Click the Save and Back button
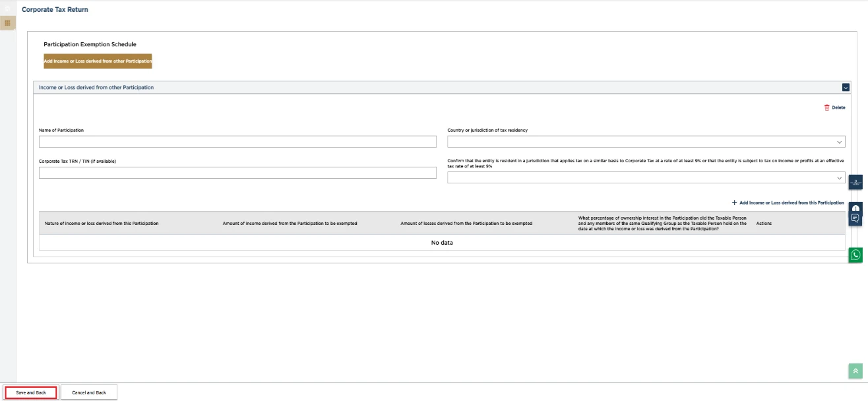Viewport: 868px width, 401px height. click(x=31, y=392)
